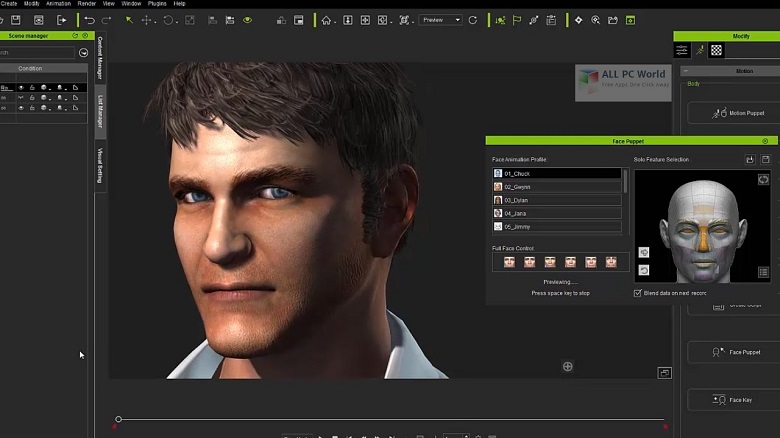Click the Face Key button
The image size is (780, 438).
tap(734, 400)
